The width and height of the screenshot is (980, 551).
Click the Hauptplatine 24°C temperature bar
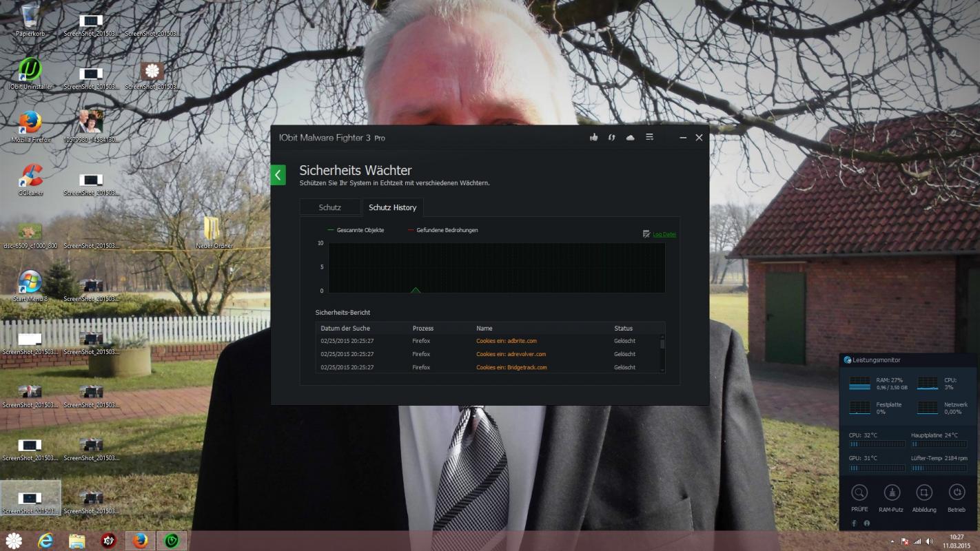939,445
